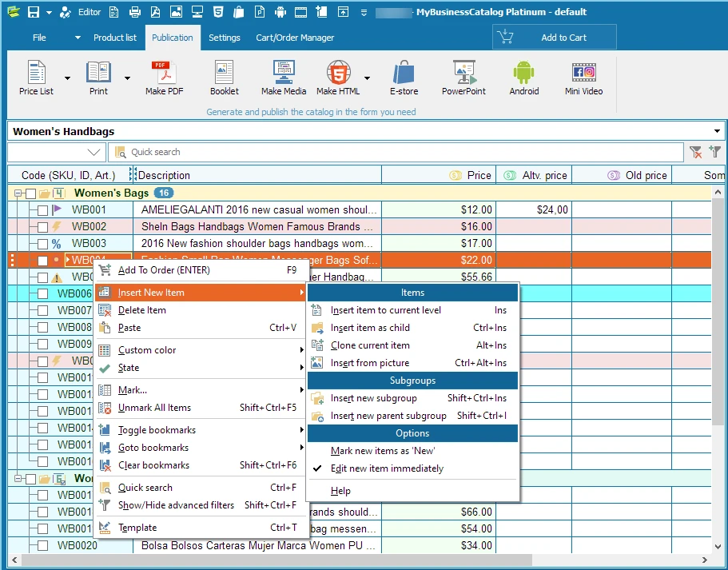
Task: Check the Women's Bags group checkbox
Action: click(30, 193)
